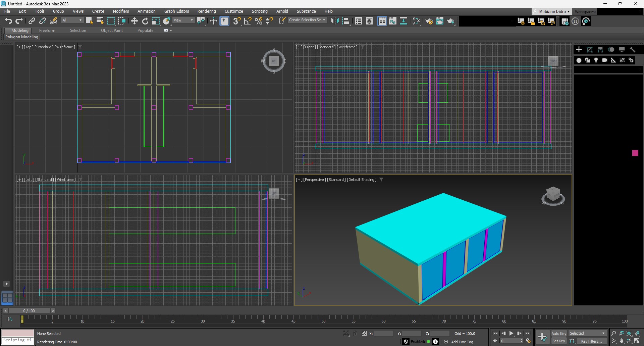Screen dimensions: 644x346
Task: Toggle the Selection Lock padlock
Action: point(355,333)
